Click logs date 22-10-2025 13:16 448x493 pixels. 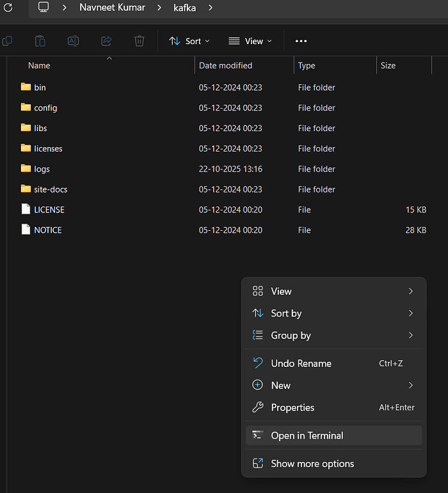[x=230, y=169]
